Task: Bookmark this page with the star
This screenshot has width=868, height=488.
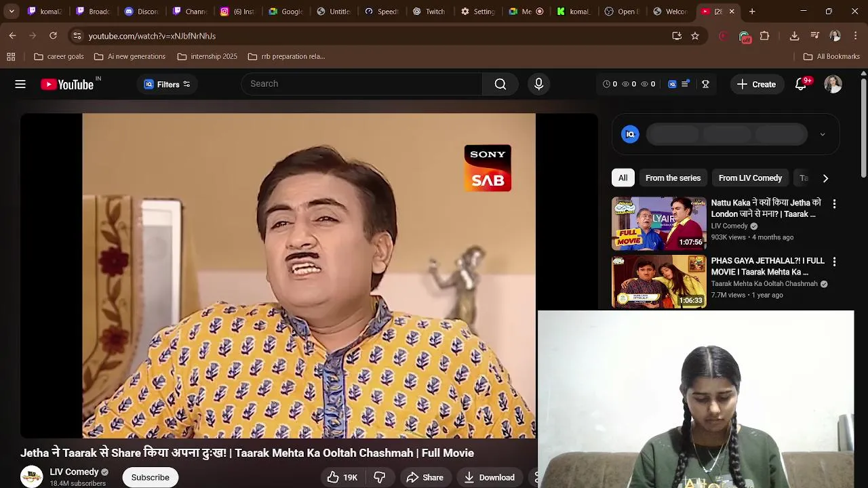Action: [x=695, y=36]
